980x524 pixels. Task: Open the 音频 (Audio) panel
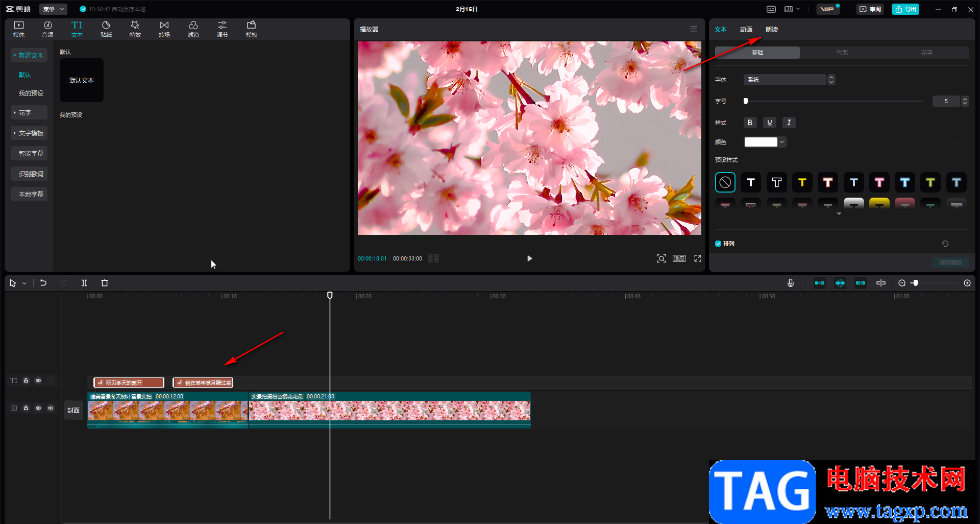tap(47, 29)
